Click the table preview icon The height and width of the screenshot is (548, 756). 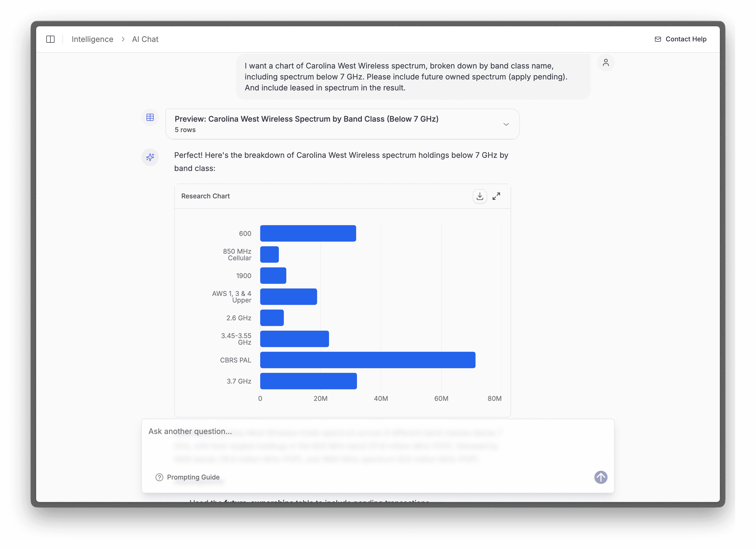click(150, 117)
